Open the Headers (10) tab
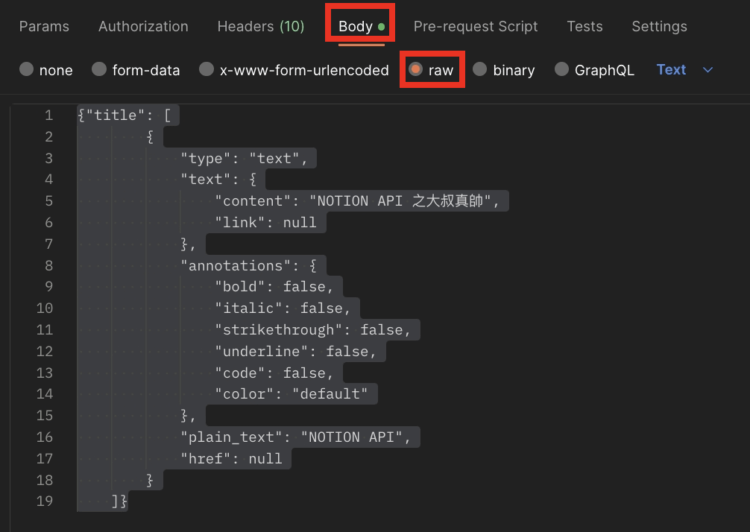 point(260,26)
